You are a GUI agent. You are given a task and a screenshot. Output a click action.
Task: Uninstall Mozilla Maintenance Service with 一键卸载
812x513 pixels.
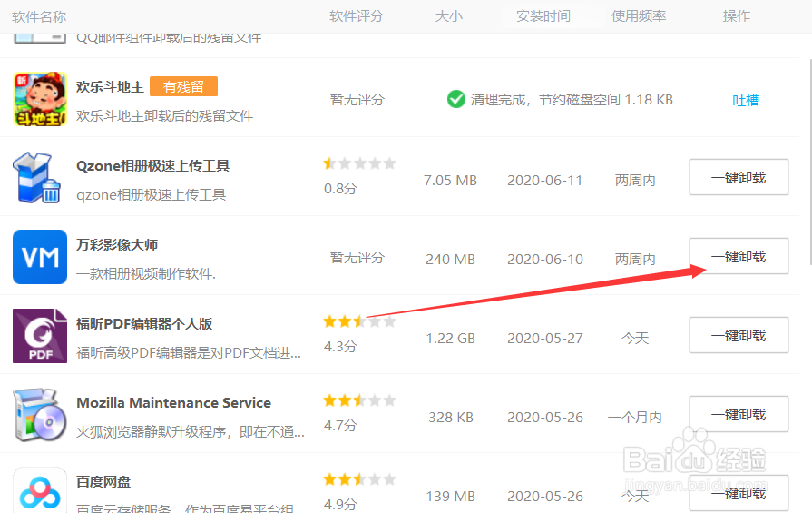point(739,414)
